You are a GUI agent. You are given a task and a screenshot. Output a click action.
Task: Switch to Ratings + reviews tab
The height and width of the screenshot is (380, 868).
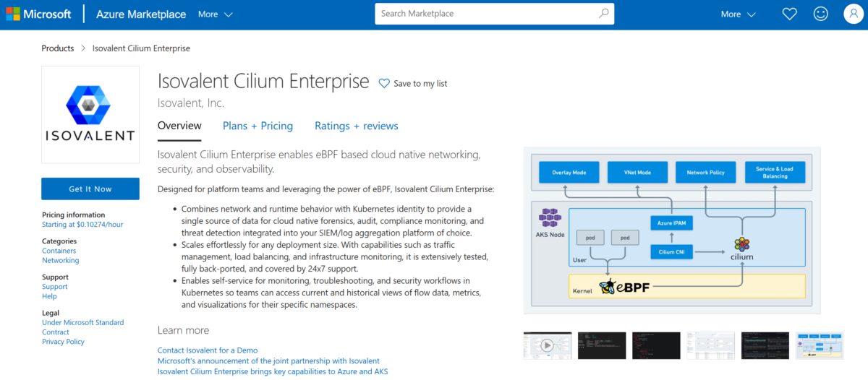coord(356,126)
